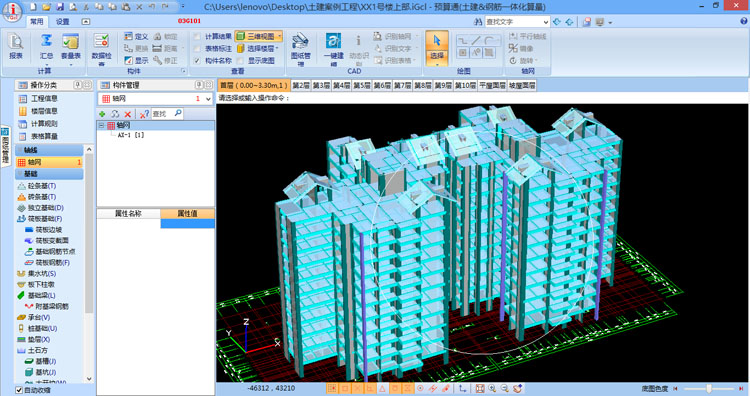This screenshot has width=750, height=396.
Task: Open the 查找文字 combo box dropdown
Action: 546,22
